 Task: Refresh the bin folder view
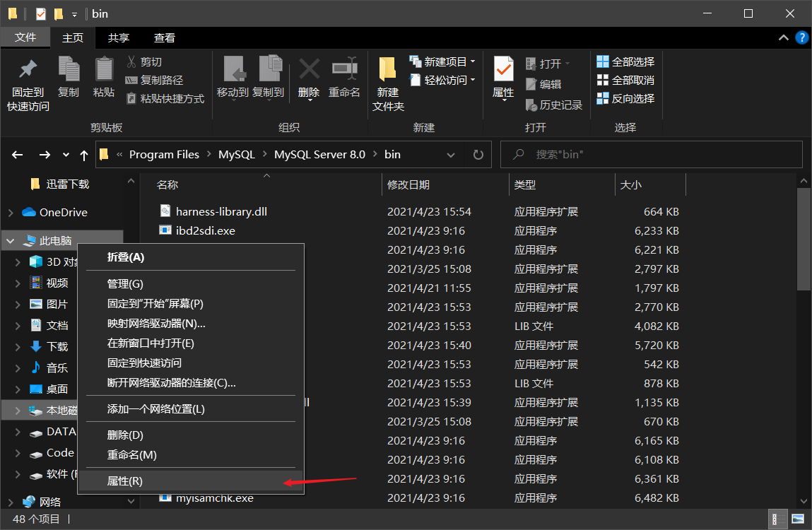click(478, 154)
